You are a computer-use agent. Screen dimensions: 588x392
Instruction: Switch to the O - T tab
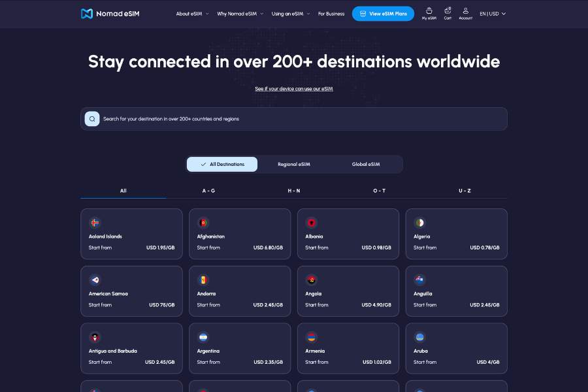379,191
